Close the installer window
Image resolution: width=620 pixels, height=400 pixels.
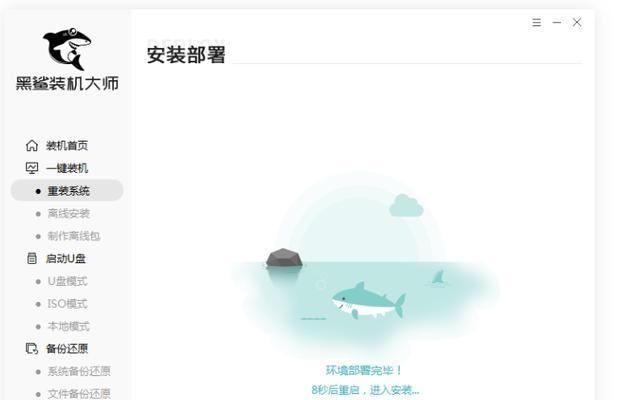[577, 23]
